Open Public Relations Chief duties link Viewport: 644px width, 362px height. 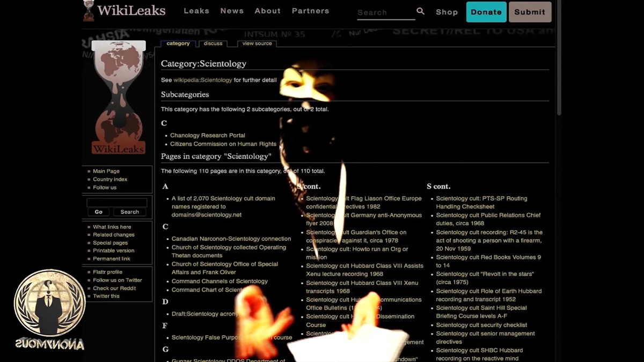488,219
